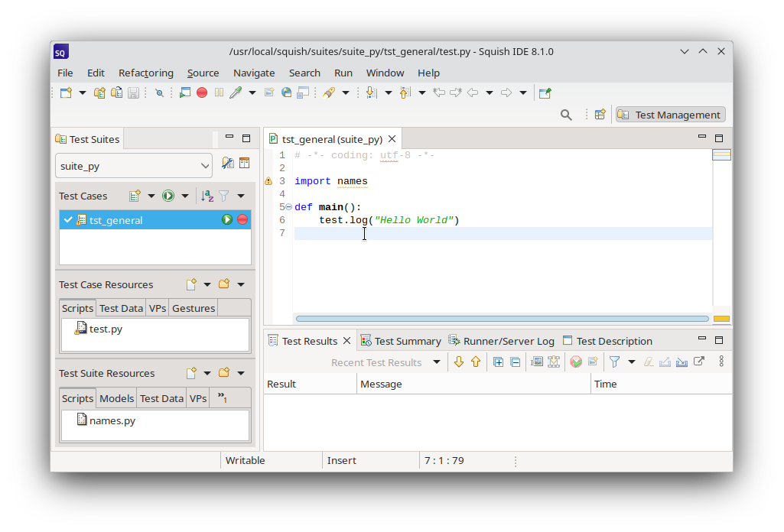Open the Refactoring menu
The image size is (784, 532).
click(x=145, y=73)
